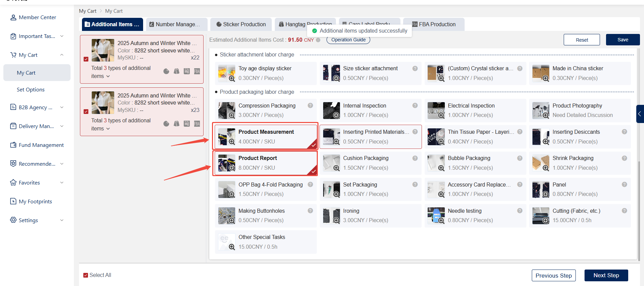Expand B2B Agency sidebar menu

coord(62,107)
